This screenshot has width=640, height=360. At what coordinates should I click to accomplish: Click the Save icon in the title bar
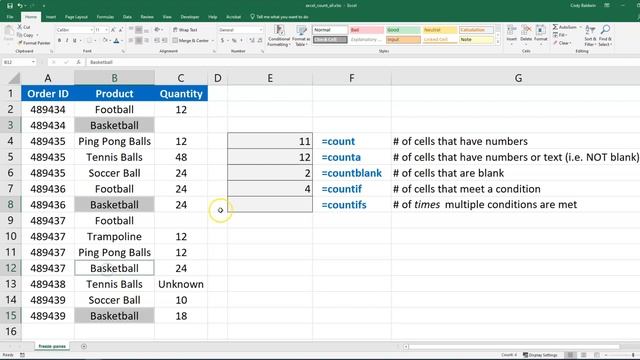coord(10,6)
